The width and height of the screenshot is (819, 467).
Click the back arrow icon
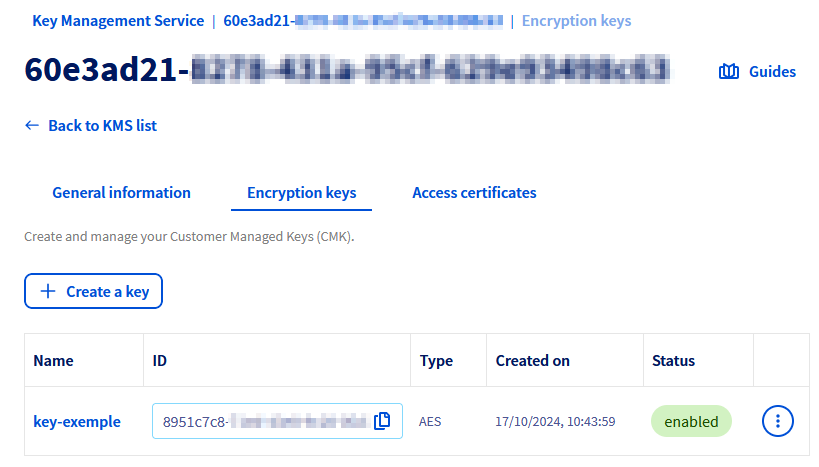pos(32,126)
